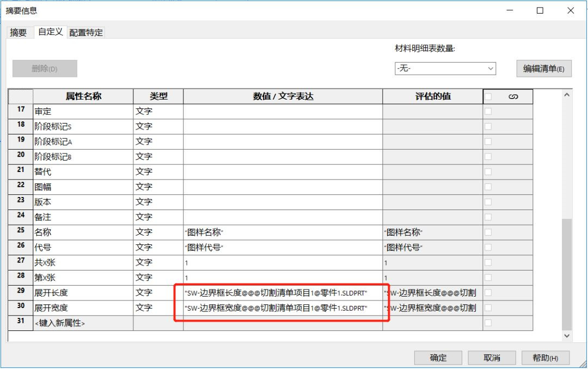This screenshot has height=369, width=588.
Task: Toggle link checkbox for row 25 名称
Action: pyautogui.click(x=488, y=232)
